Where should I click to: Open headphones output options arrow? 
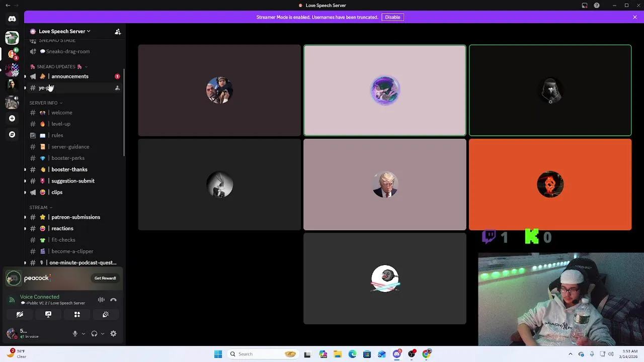[103, 333]
